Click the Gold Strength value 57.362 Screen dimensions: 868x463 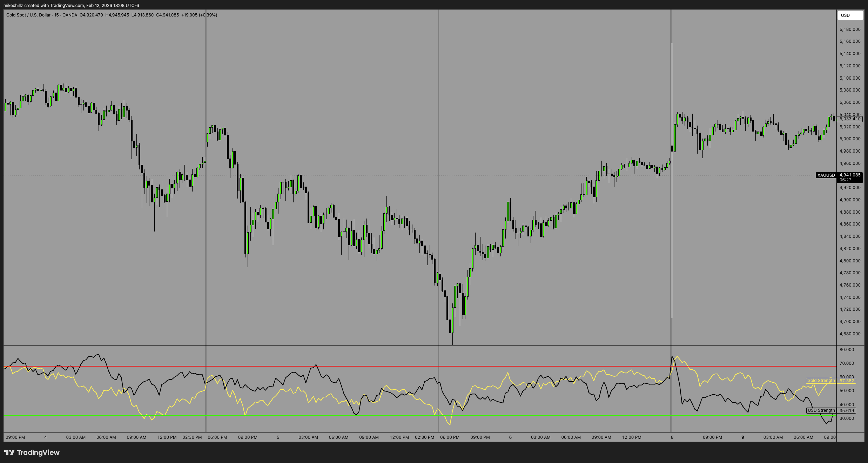pos(847,381)
